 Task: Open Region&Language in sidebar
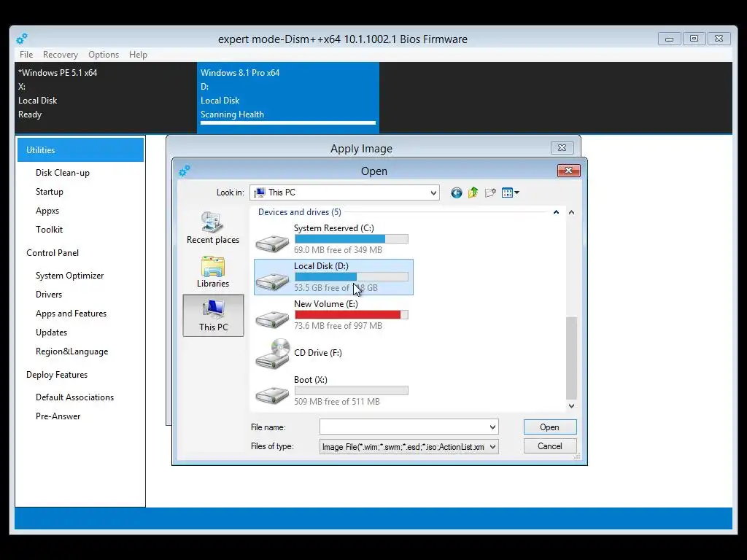71,351
